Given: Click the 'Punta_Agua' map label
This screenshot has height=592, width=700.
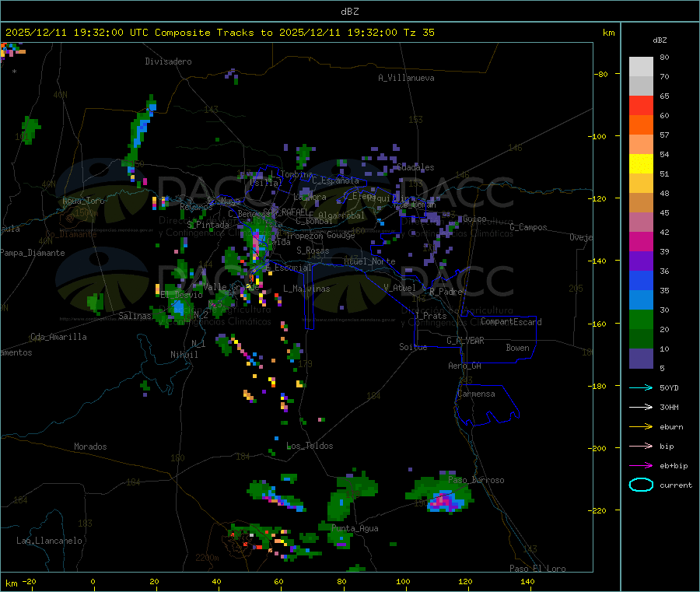Looking at the screenshot, I should pyautogui.click(x=355, y=528).
